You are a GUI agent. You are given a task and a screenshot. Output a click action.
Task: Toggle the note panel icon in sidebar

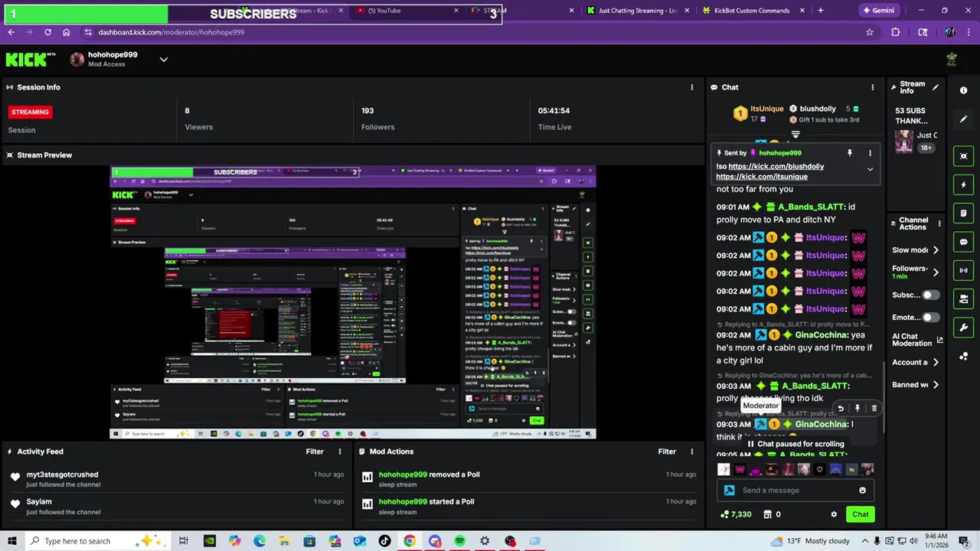point(963,213)
